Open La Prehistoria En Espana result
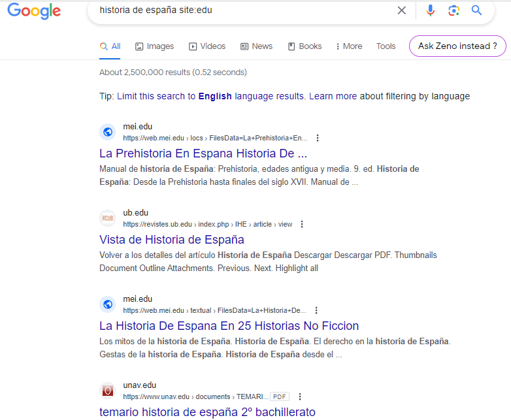This screenshot has height=420, width=511. tap(203, 153)
